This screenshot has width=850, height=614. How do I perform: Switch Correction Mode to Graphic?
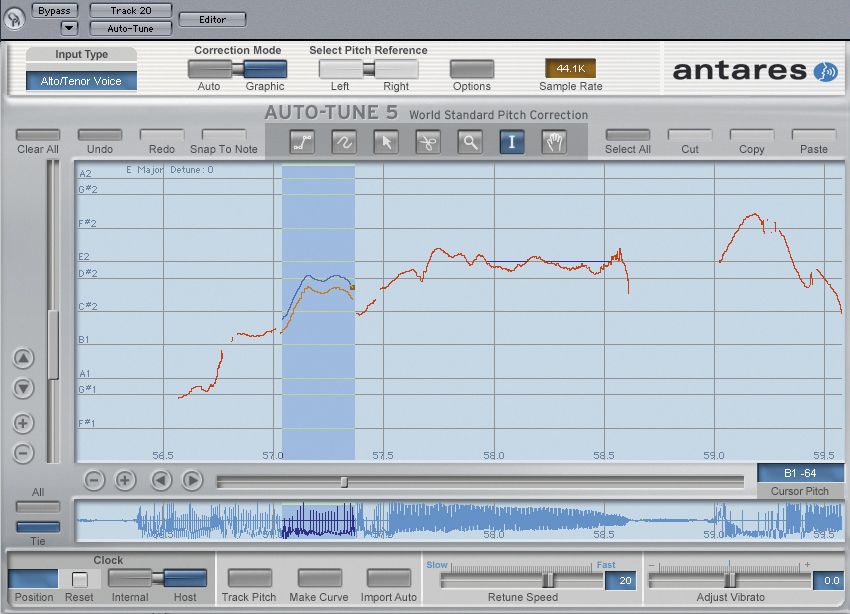[x=265, y=69]
